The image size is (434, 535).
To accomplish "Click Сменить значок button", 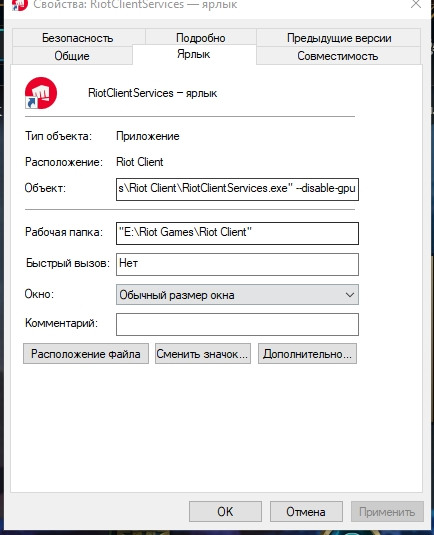I will click(x=203, y=353).
